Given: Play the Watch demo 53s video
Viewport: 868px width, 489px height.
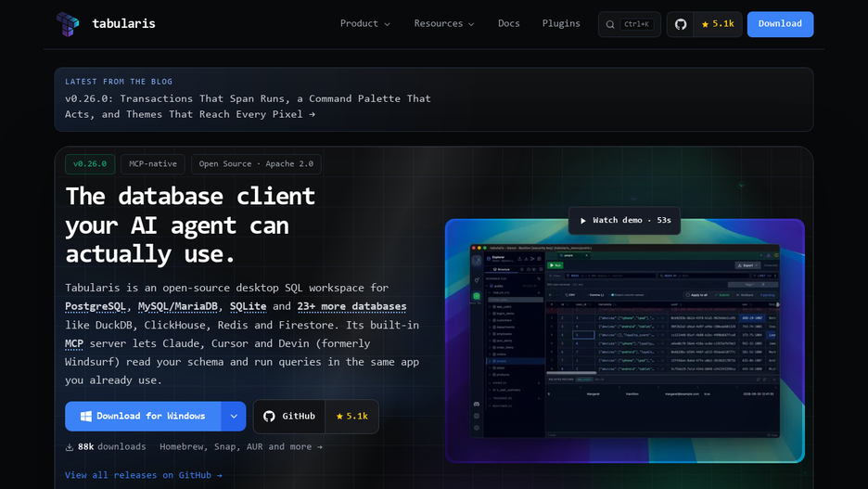Looking at the screenshot, I should pyautogui.click(x=624, y=221).
